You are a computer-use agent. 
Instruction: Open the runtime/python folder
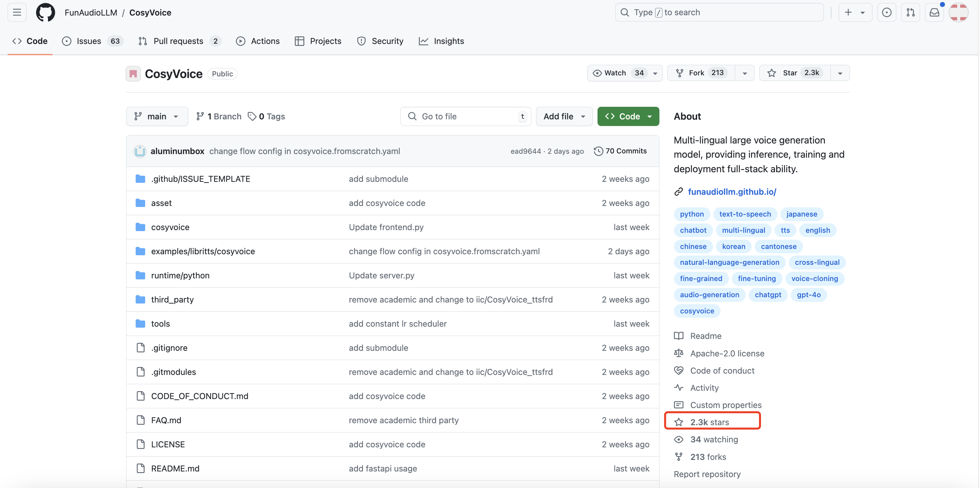180,275
